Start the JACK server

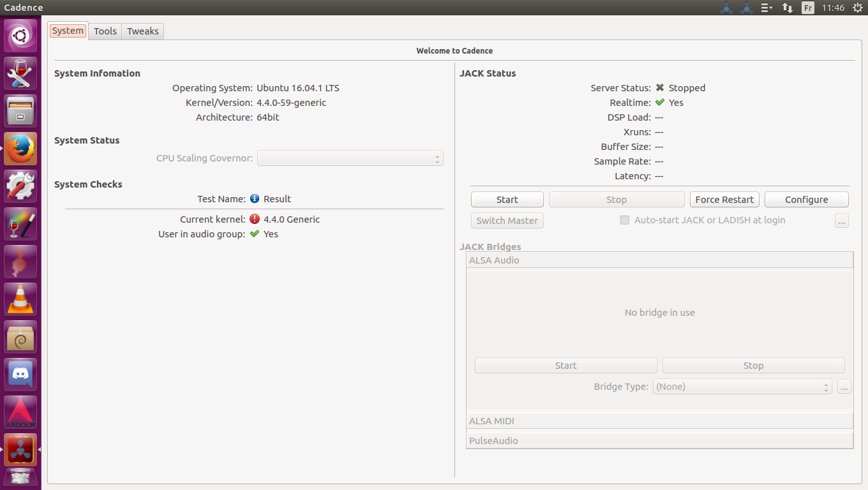(507, 200)
